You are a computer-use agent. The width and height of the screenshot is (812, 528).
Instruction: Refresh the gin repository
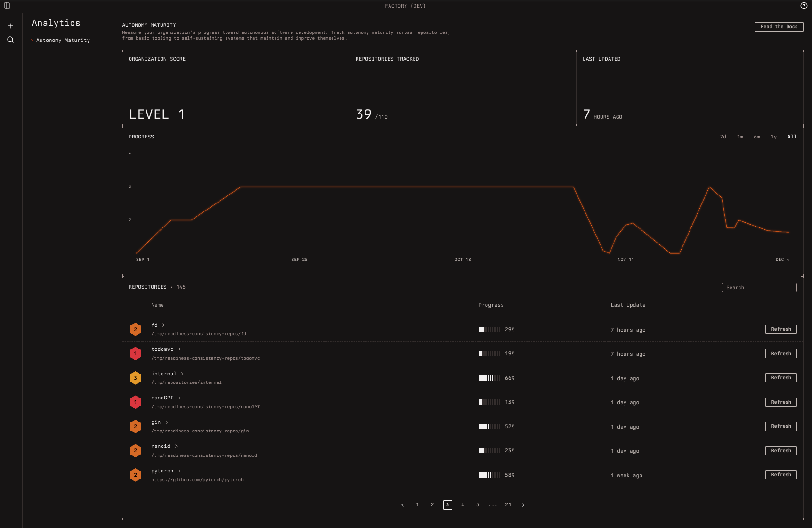(x=781, y=426)
